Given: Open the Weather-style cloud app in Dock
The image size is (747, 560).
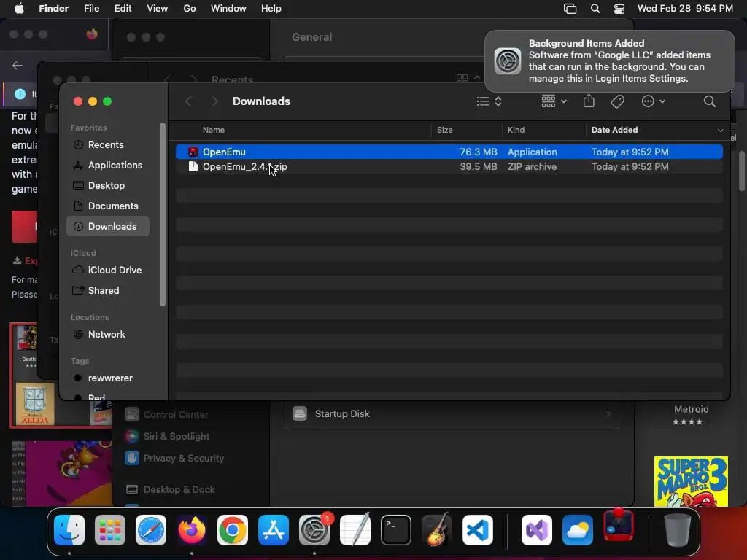Looking at the screenshot, I should (x=578, y=530).
